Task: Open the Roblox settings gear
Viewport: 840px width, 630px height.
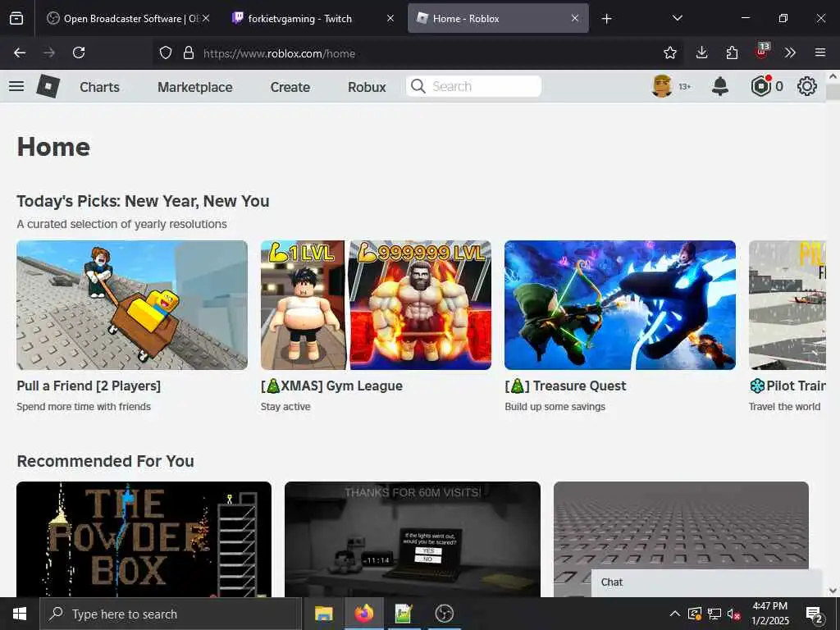Action: tap(807, 86)
